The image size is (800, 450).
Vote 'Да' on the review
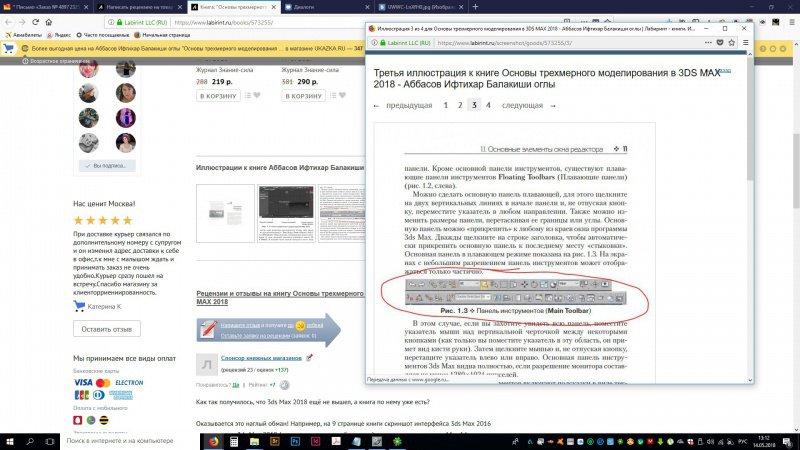tap(236, 385)
